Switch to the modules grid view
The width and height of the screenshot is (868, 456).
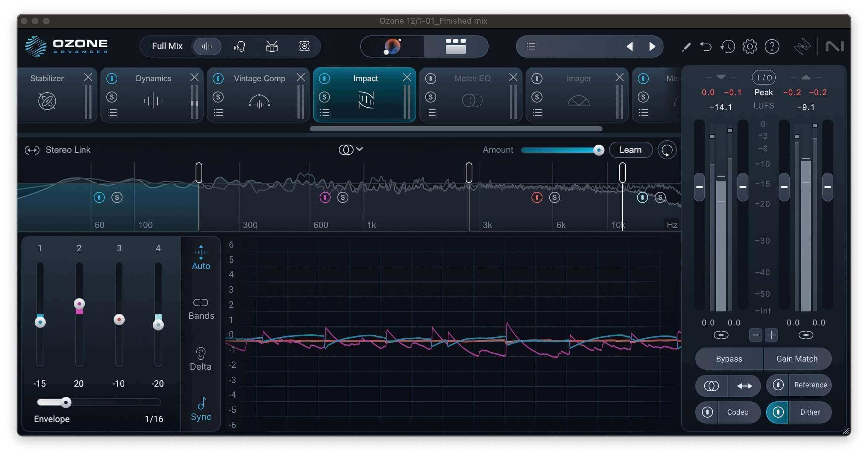click(x=456, y=46)
